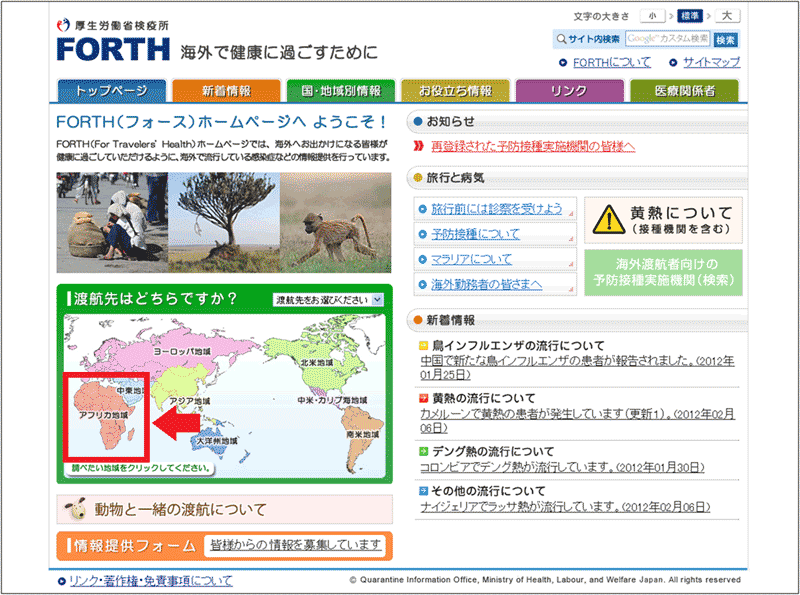Screen dimensions: 800x595
Task: Switch to the 新着情報 tab
Action: tap(226, 91)
